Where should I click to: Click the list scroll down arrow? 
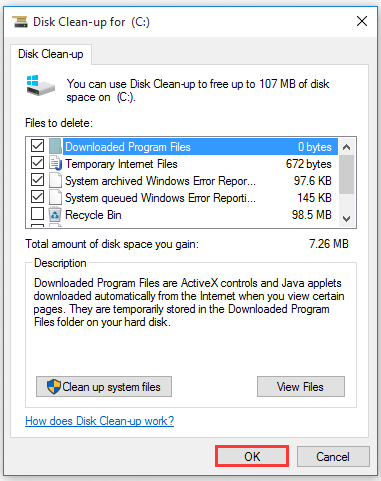coord(347,219)
